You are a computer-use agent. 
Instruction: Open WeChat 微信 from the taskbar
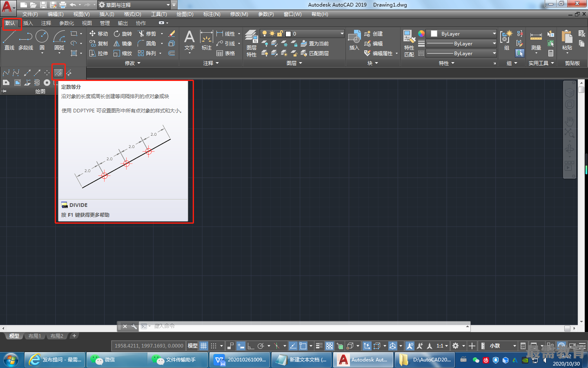pos(116,360)
